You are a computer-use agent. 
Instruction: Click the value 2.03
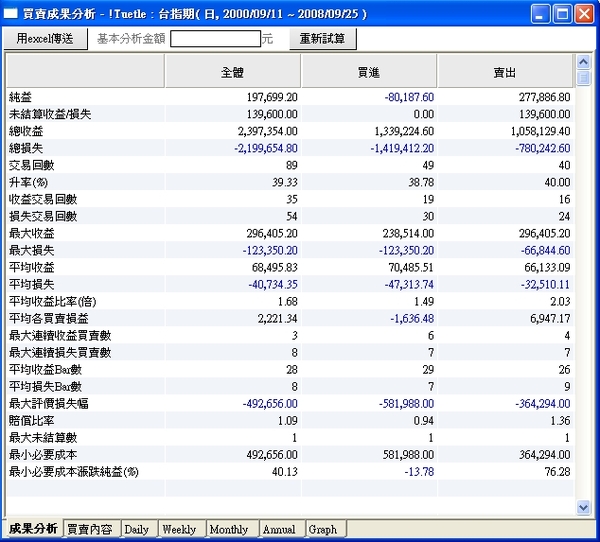pyautogui.click(x=561, y=301)
